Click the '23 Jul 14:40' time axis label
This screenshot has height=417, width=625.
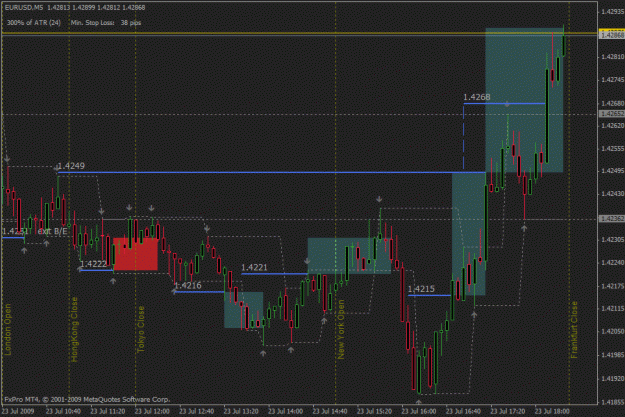click(330, 411)
